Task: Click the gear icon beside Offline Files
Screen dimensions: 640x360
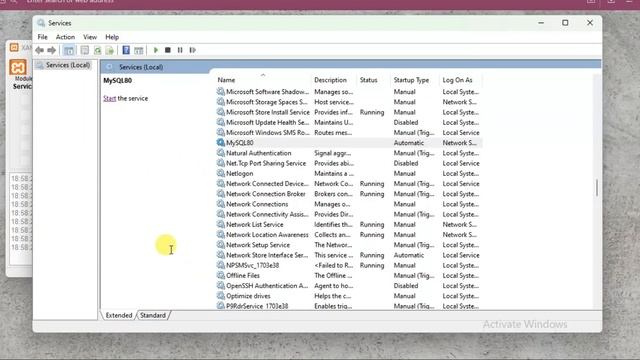Action: click(221, 275)
